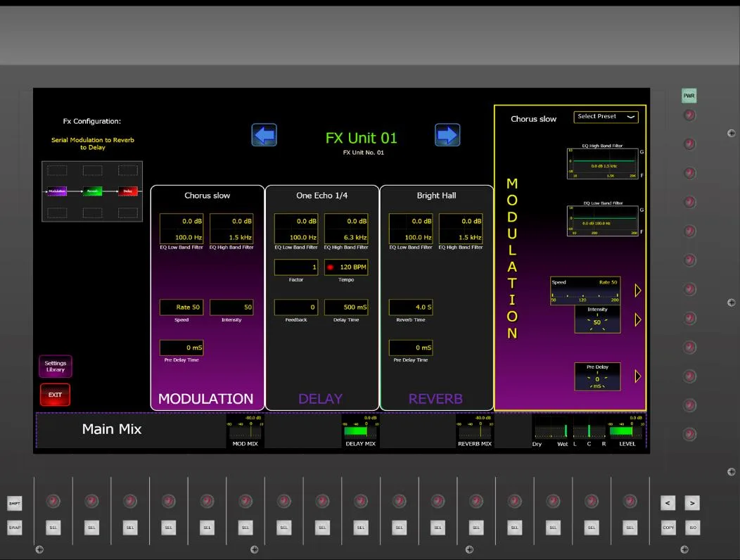The image size is (740, 560).
Task: Select the REVERB panel label
Action: pyautogui.click(x=435, y=399)
